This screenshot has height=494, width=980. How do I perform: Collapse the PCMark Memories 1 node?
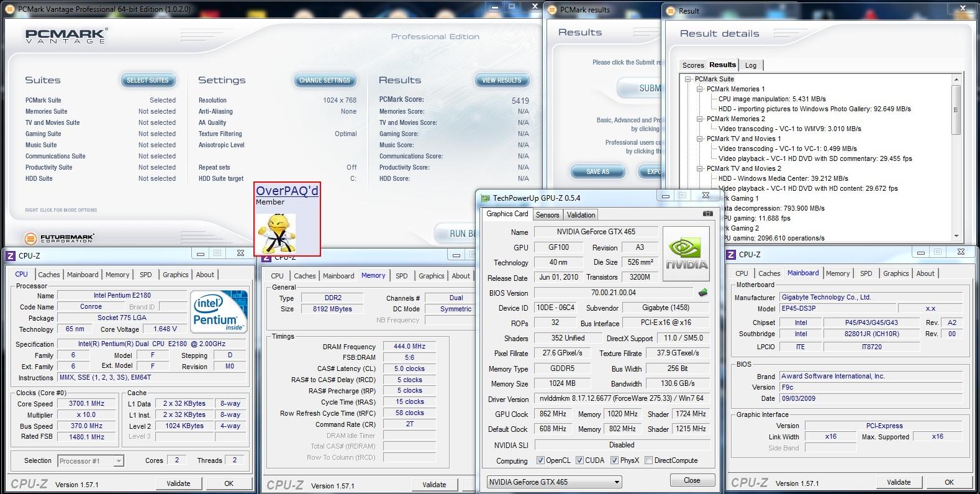[700, 89]
